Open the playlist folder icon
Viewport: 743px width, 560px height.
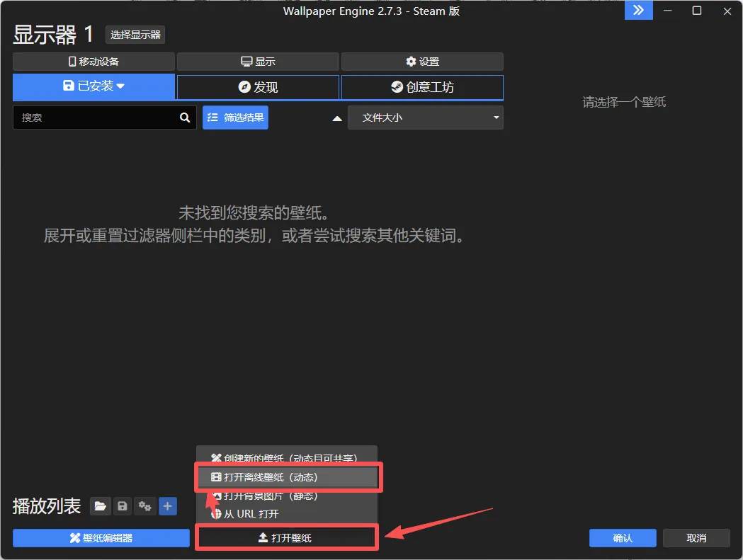100,506
